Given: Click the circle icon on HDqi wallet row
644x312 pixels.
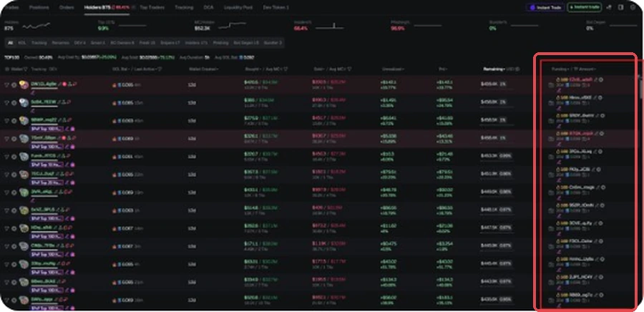Looking at the screenshot, I should click(14, 228).
